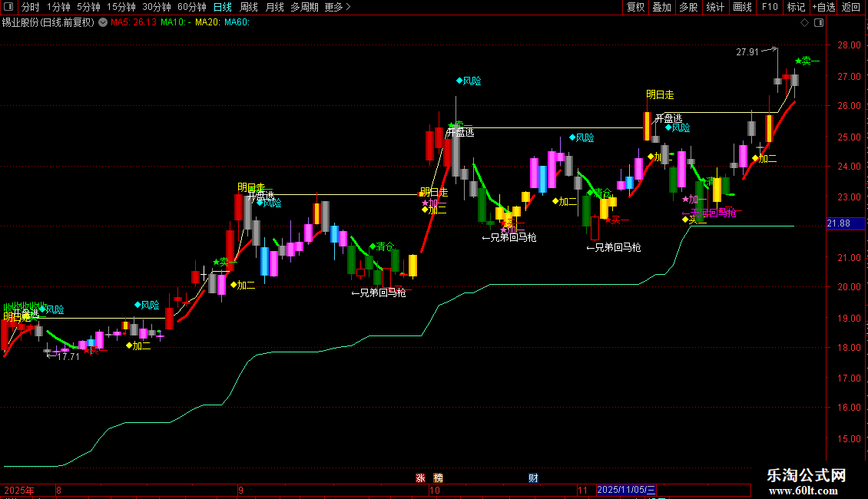Image resolution: width=868 pixels, height=499 pixels.
Task: Click 兄弟回马枪 label near month 11
Action: coord(613,247)
